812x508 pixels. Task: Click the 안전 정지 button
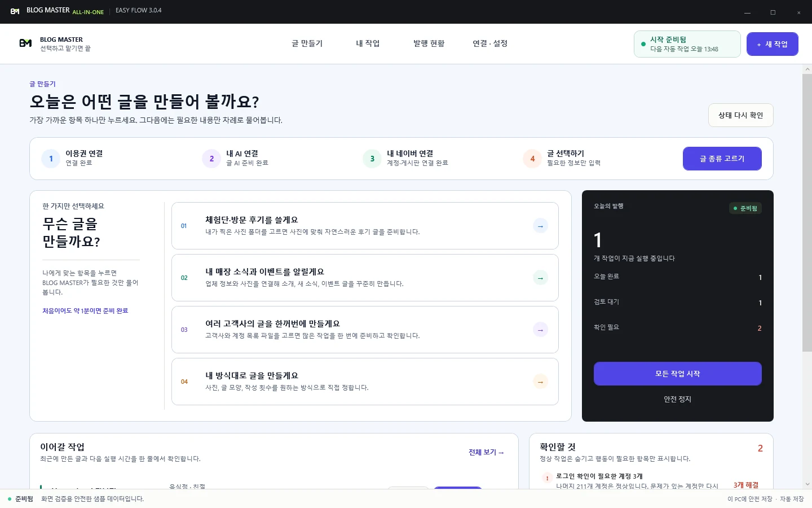(678, 399)
